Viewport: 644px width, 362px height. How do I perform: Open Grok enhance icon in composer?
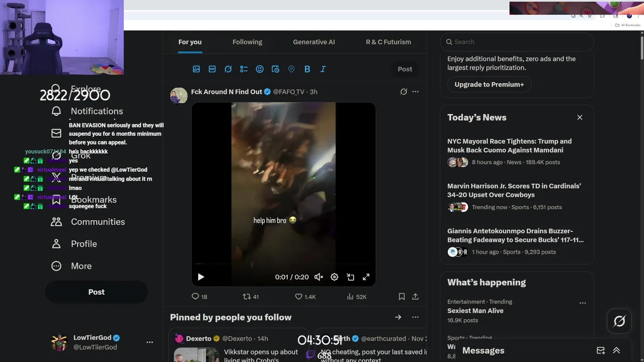click(228, 69)
